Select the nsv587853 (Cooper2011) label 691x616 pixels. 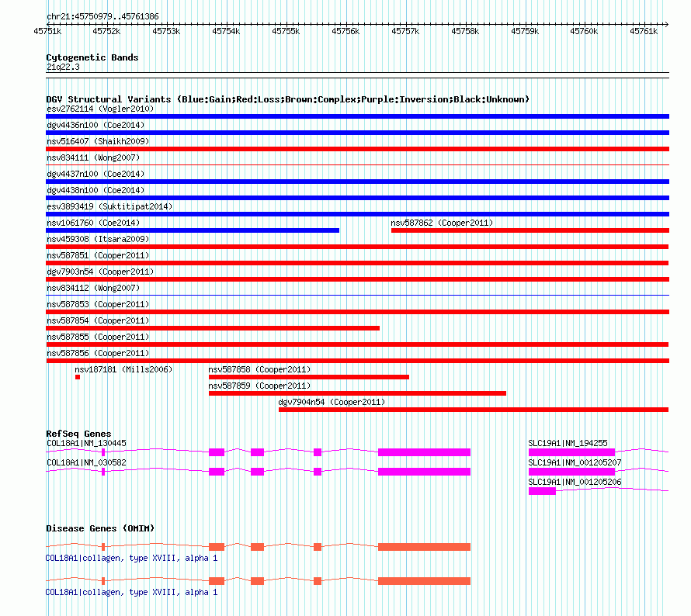(x=98, y=304)
